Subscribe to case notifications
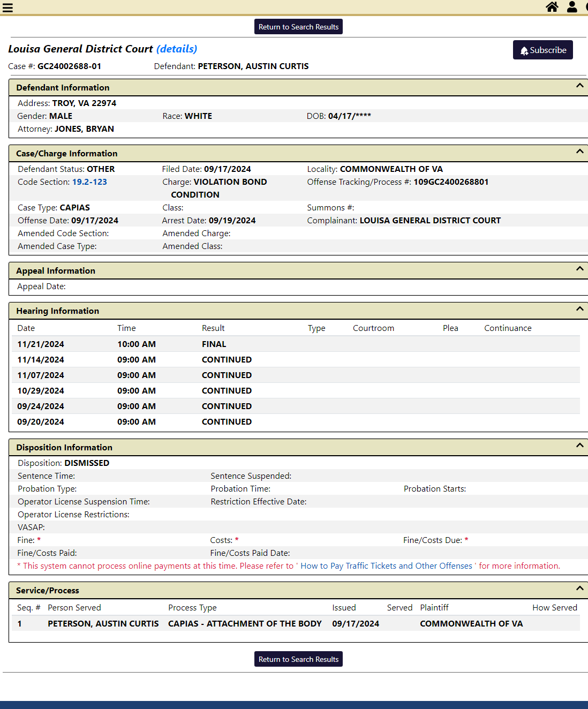The height and width of the screenshot is (709, 588). click(542, 50)
